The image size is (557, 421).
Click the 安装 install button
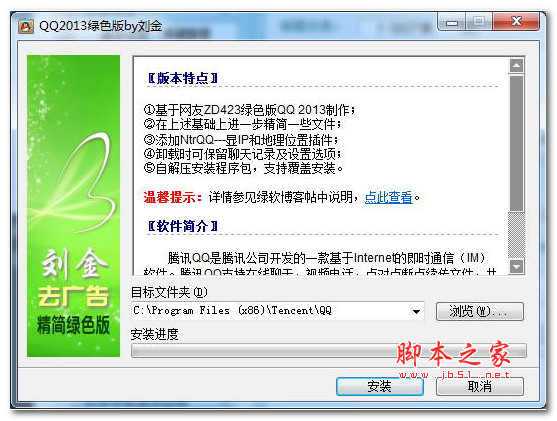tap(380, 386)
